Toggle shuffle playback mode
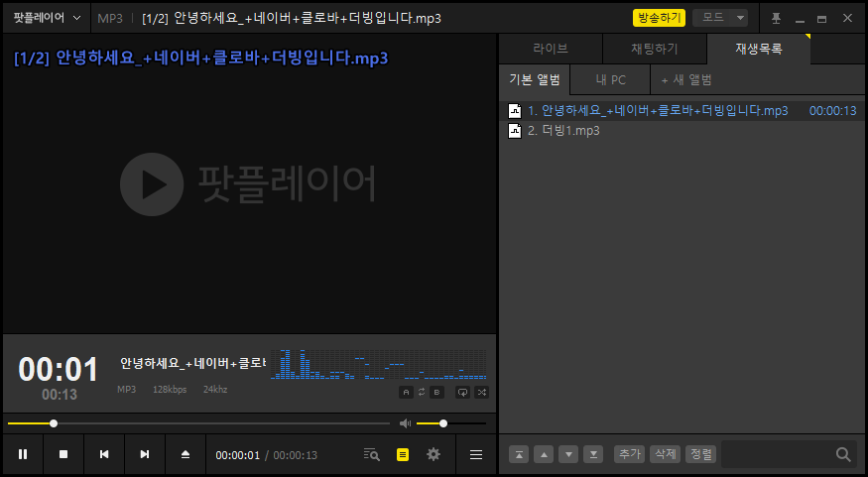This screenshot has width=868, height=477. (x=482, y=393)
